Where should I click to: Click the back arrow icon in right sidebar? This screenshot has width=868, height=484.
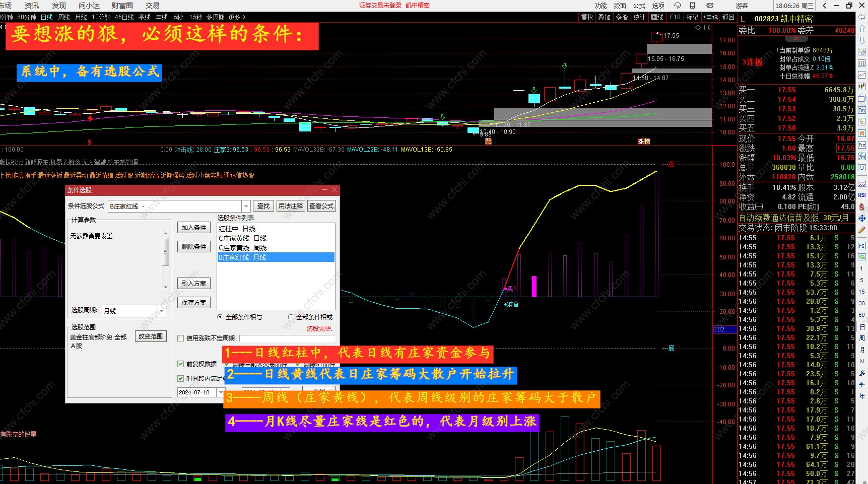pos(862,17)
